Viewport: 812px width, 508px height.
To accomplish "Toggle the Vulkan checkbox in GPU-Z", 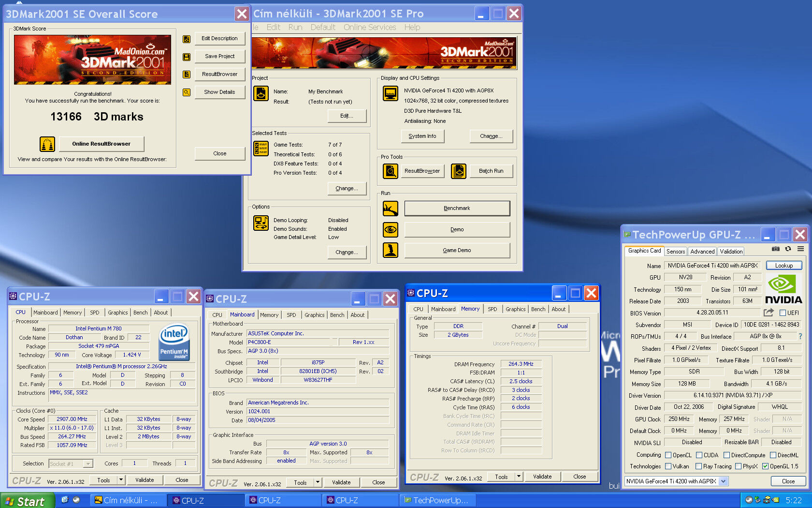I will tap(668, 466).
